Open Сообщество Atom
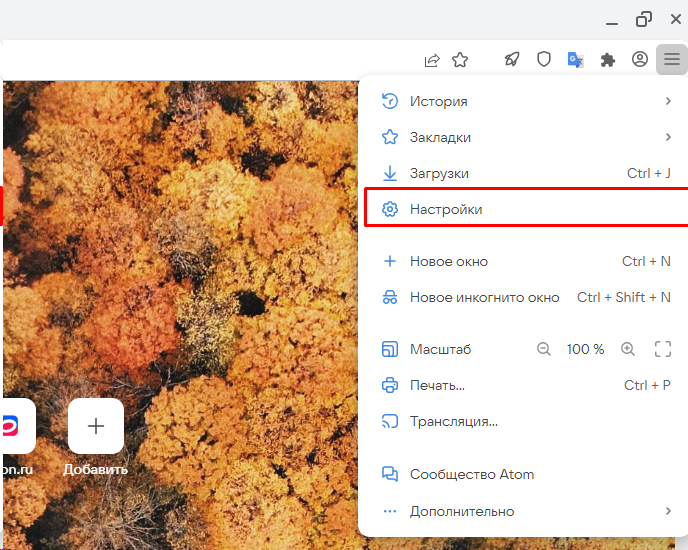Viewport: 688px width, 550px height. [x=526, y=475]
